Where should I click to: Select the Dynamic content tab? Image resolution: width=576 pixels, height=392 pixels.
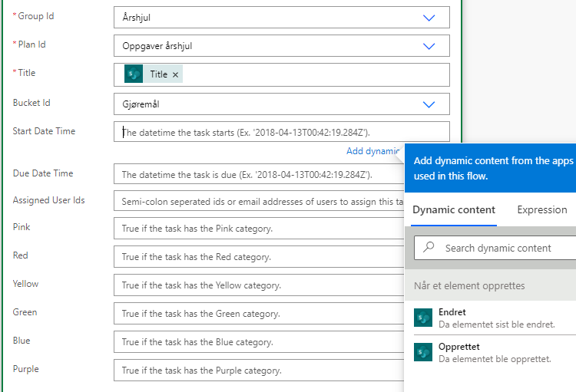tap(453, 209)
